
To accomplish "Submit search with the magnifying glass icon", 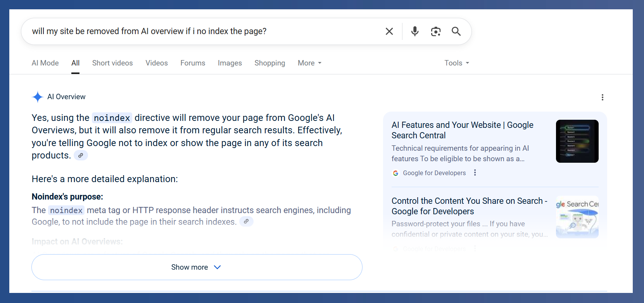I will pyautogui.click(x=456, y=31).
